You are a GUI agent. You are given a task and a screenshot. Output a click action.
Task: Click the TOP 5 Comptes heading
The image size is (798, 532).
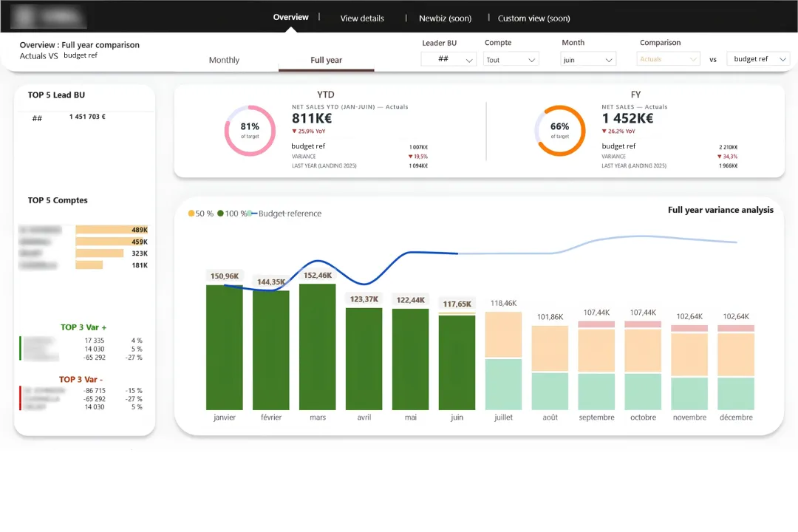(58, 200)
